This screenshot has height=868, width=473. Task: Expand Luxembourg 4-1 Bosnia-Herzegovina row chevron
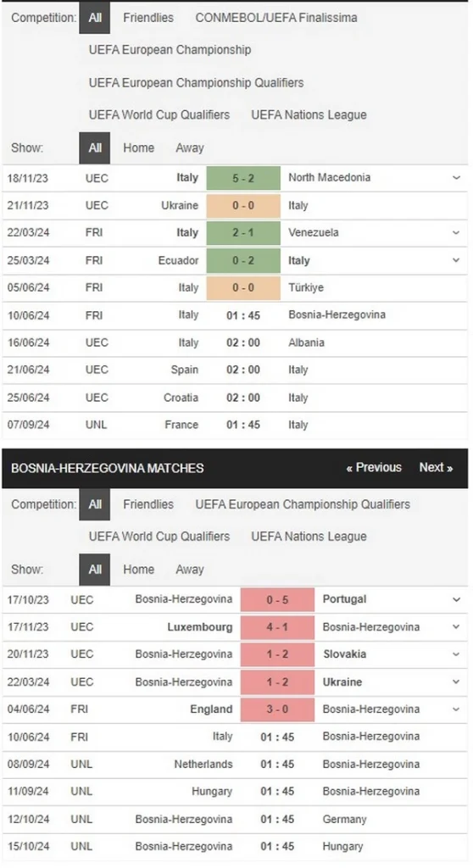456,626
